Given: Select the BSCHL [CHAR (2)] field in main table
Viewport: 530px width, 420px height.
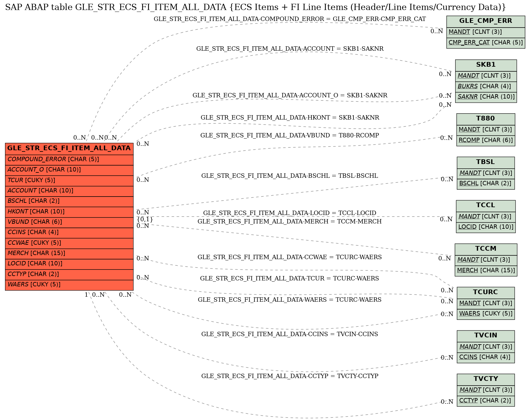Looking at the screenshot, I should coord(69,201).
